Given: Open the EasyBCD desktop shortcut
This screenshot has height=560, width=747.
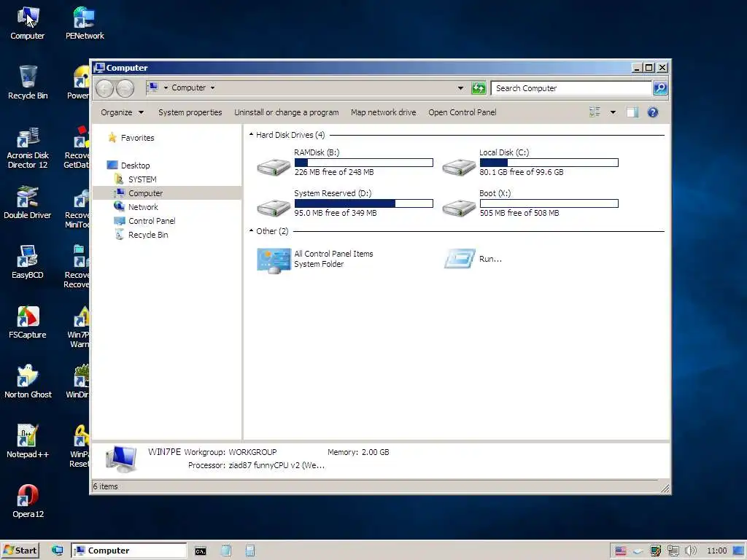Looking at the screenshot, I should coord(28,262).
